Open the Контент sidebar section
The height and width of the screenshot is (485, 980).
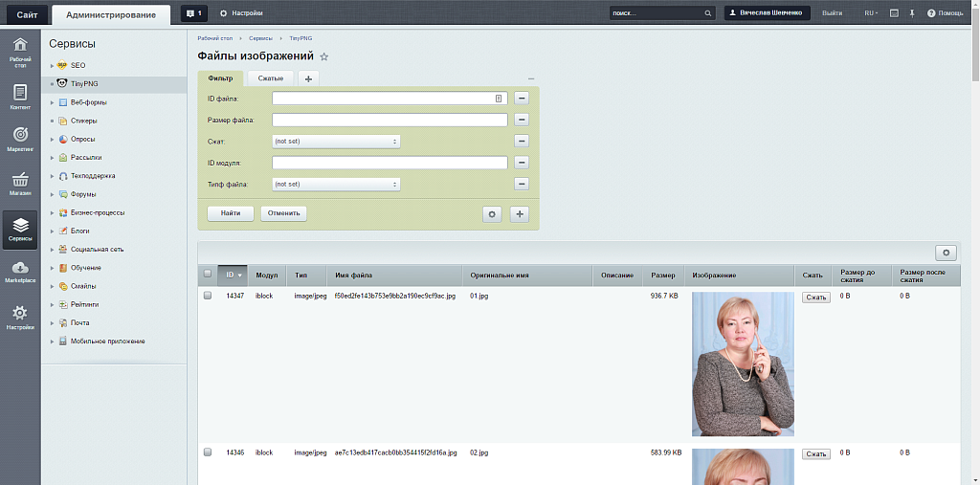tap(20, 98)
